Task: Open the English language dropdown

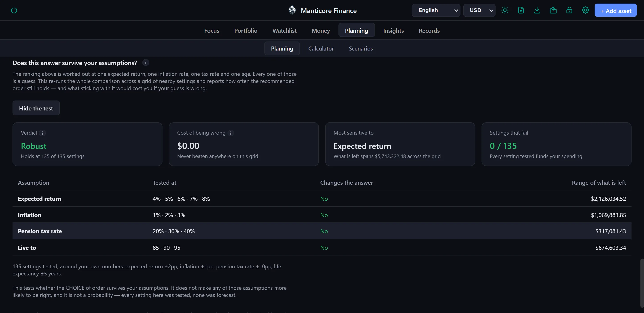Action: pyautogui.click(x=436, y=10)
